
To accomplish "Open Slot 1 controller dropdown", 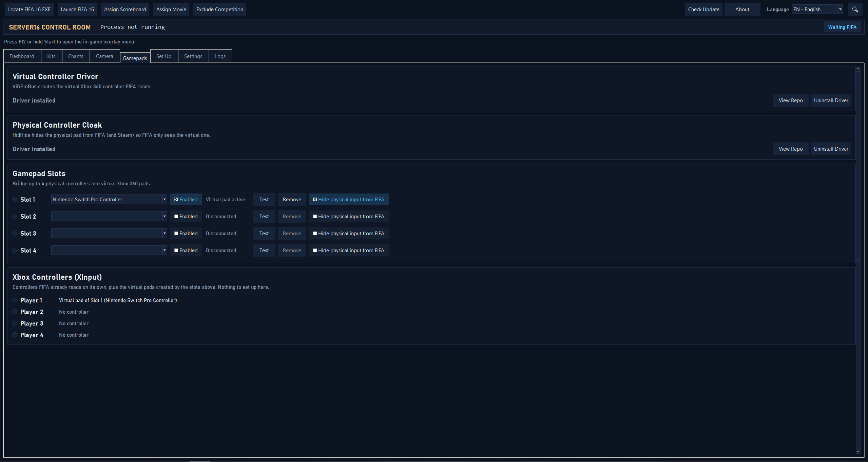I will tap(109, 200).
